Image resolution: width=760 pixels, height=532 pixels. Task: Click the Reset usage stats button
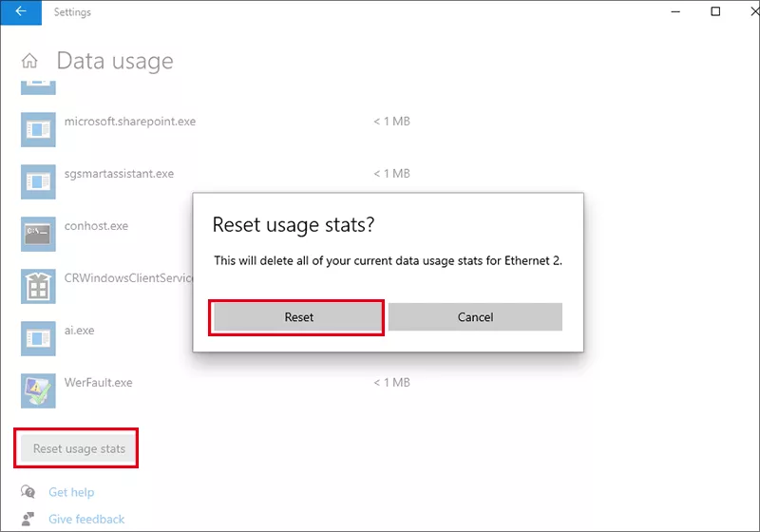coord(79,448)
